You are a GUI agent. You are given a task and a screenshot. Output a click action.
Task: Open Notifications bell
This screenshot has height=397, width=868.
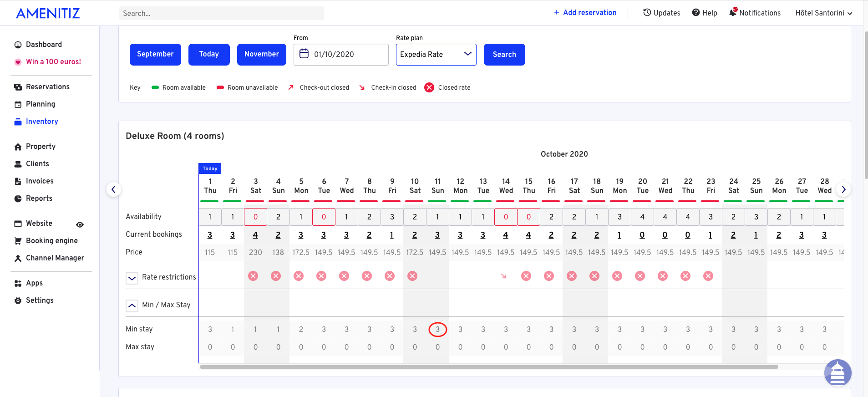(x=755, y=13)
